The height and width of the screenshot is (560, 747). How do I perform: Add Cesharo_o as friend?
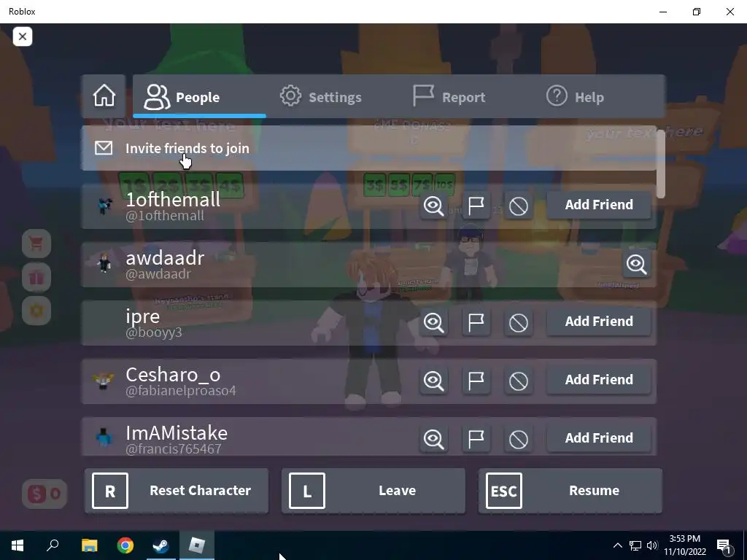[x=599, y=380]
